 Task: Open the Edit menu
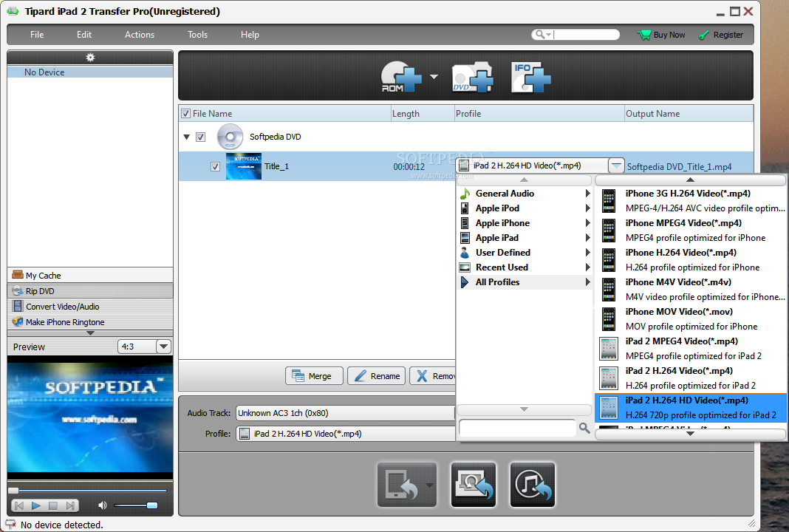pos(84,35)
